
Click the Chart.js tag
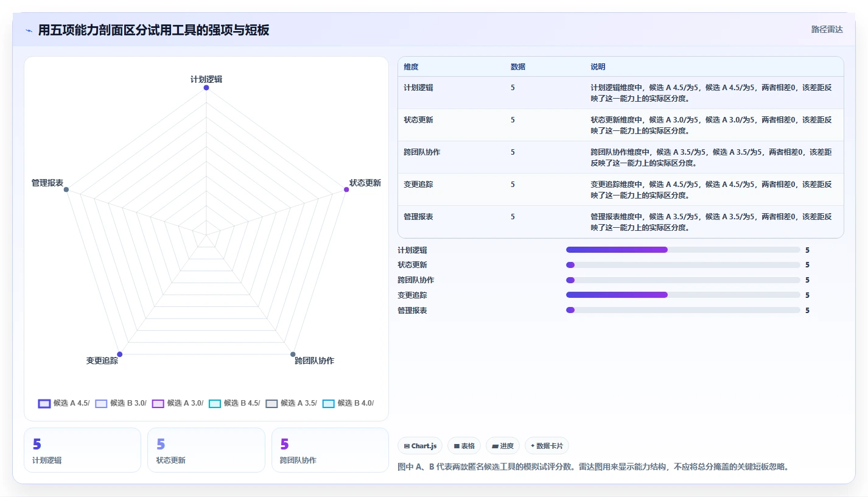[421, 446]
